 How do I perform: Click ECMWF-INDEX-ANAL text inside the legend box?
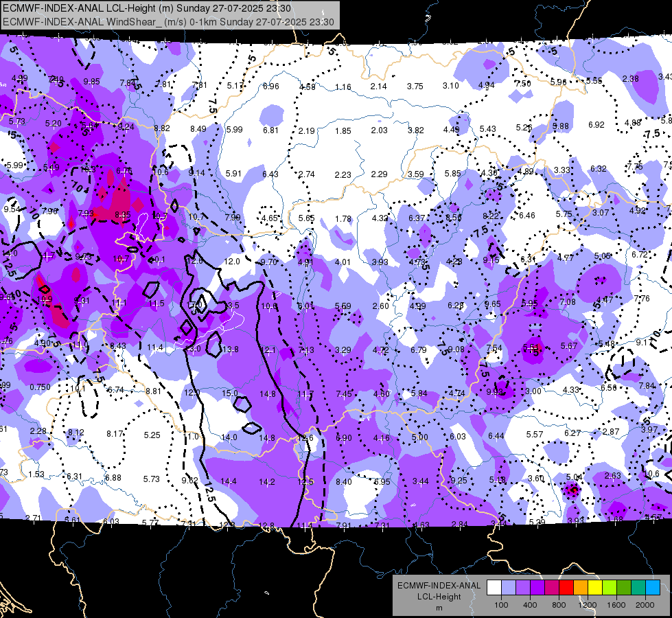pyautogui.click(x=439, y=586)
